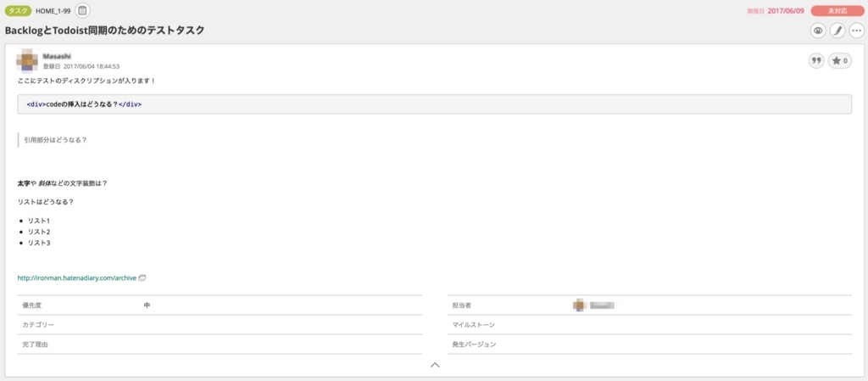Open external window icon beside archive link

click(x=142, y=278)
